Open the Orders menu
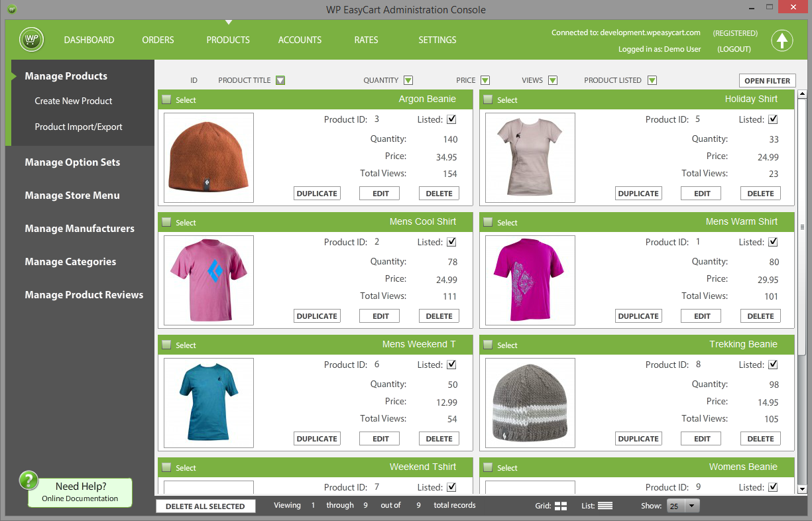The image size is (812, 521). click(x=158, y=40)
